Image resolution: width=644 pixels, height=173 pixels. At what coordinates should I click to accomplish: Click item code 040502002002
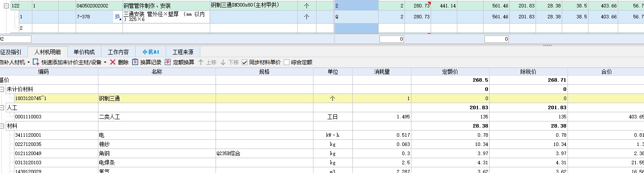pyautogui.click(x=99, y=6)
